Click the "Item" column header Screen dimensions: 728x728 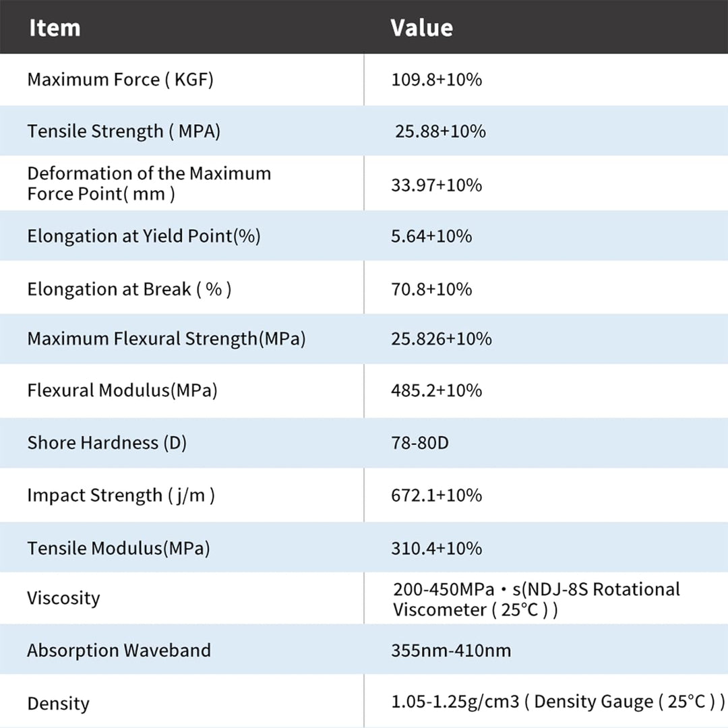click(55, 28)
